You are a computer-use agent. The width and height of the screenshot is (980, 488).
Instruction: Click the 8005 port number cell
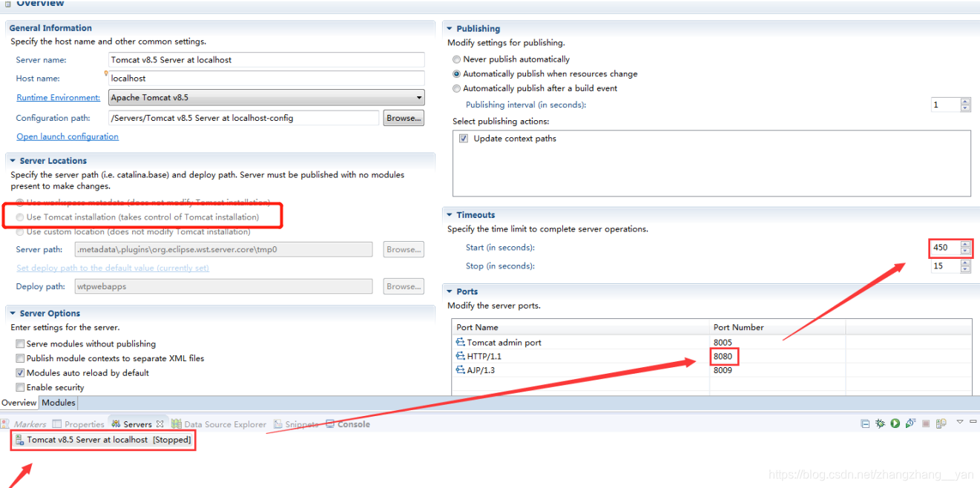[723, 343]
